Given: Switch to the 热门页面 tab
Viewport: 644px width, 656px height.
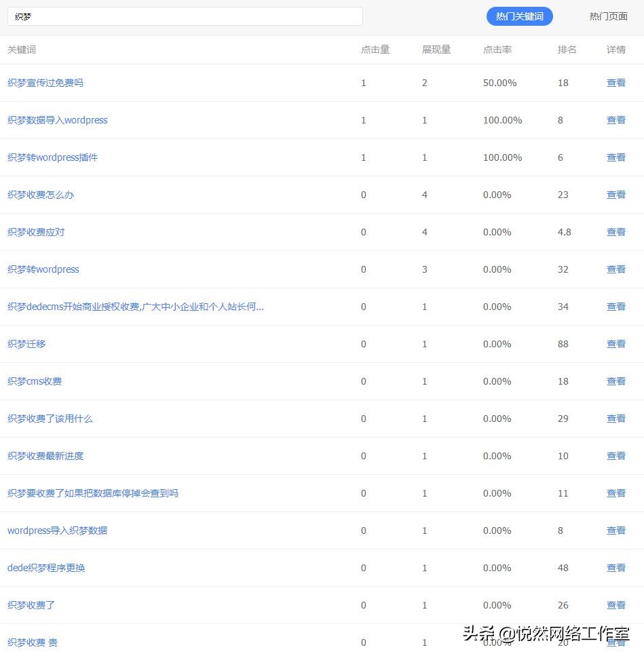Looking at the screenshot, I should [x=609, y=16].
